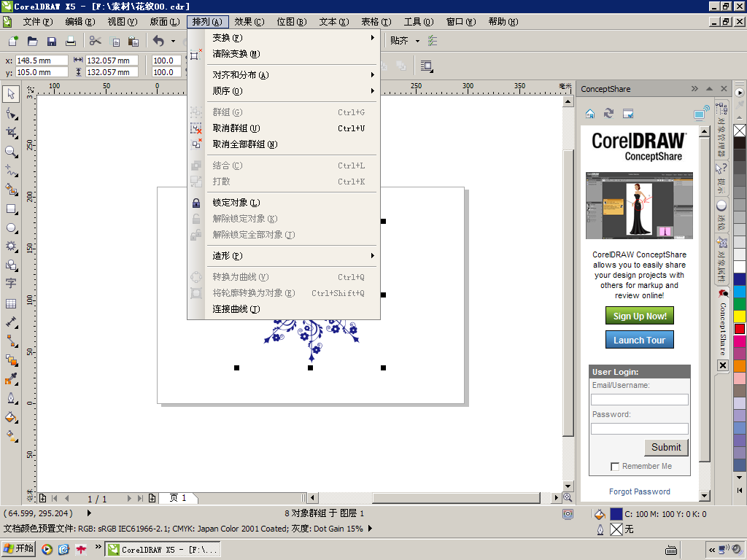747x560 pixels.
Task: Select the Shape edit tool
Action: 11,113
